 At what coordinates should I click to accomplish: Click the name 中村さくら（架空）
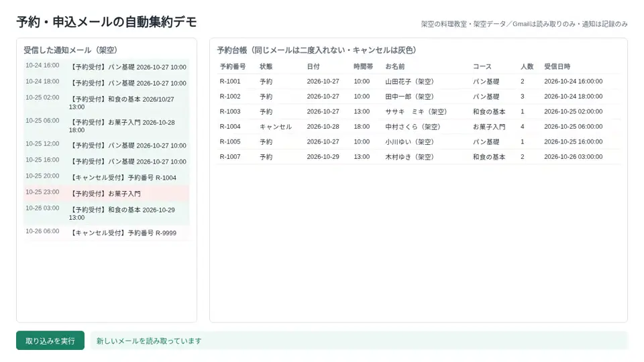413,127
